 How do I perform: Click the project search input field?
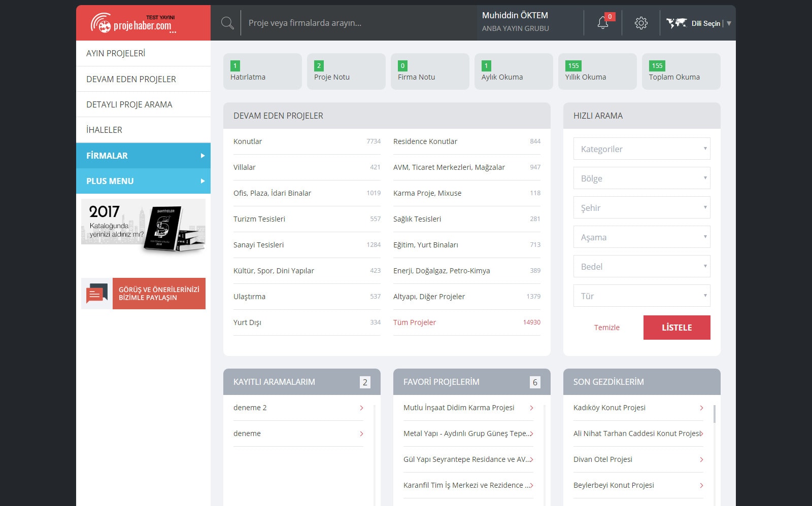click(355, 23)
